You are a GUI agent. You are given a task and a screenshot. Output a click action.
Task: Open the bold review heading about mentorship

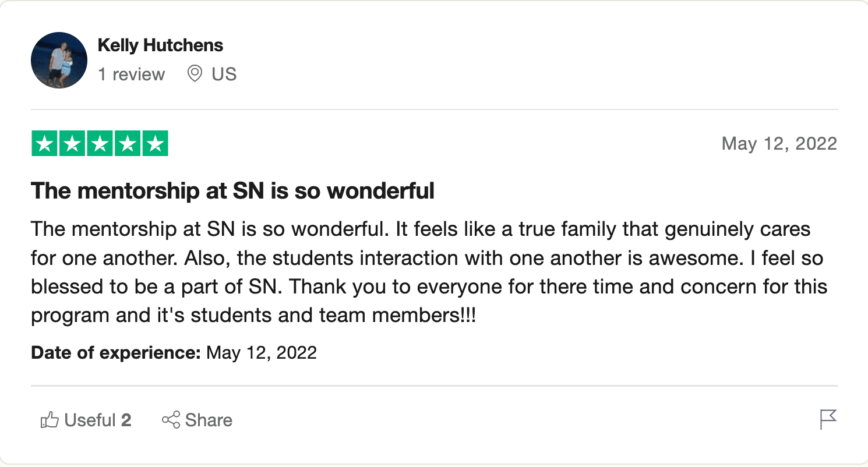point(232,191)
